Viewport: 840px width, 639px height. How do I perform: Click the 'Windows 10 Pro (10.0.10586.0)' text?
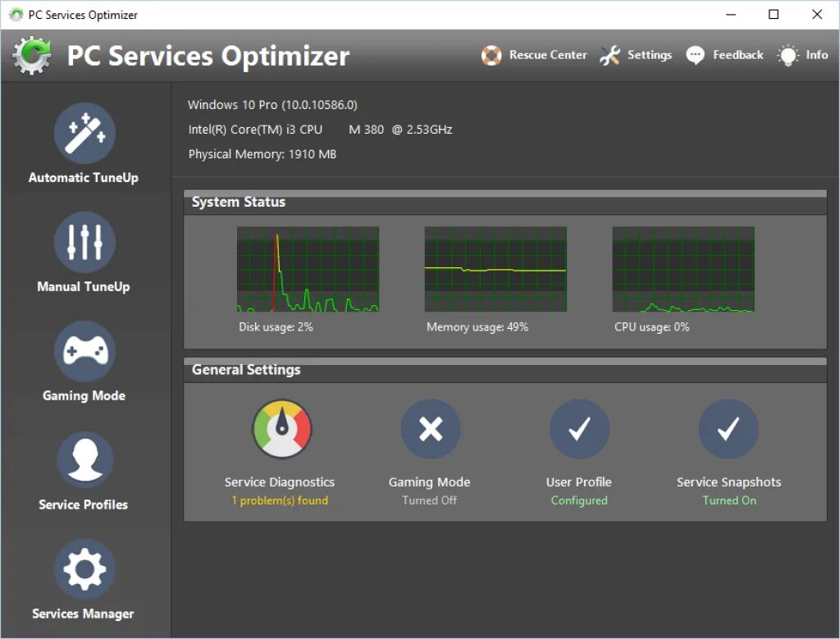coord(272,105)
